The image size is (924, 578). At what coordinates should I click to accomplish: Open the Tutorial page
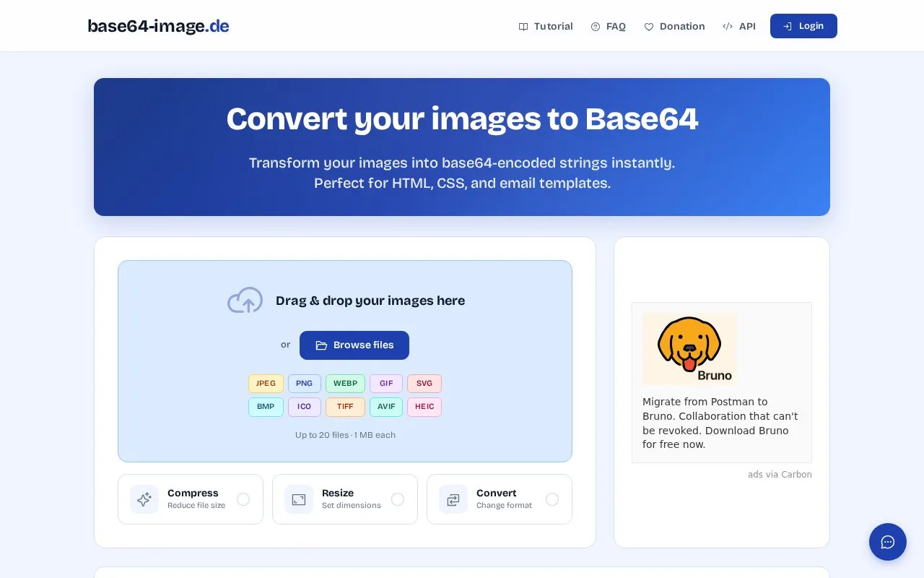click(x=546, y=27)
